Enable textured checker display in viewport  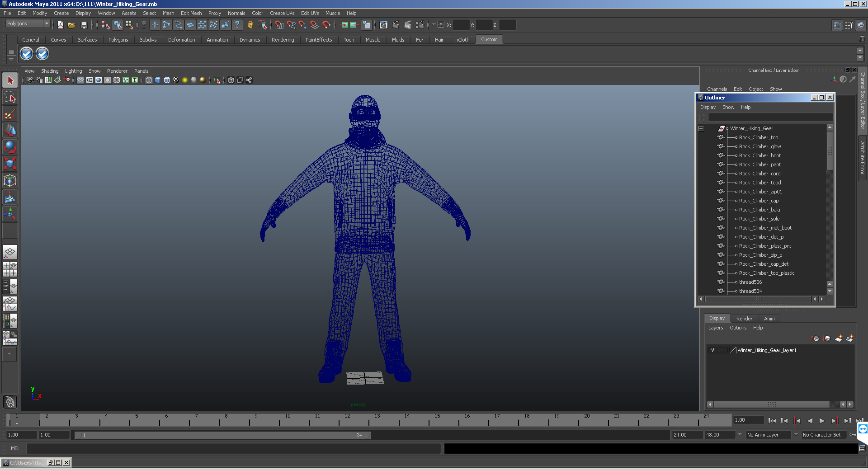[x=176, y=80]
